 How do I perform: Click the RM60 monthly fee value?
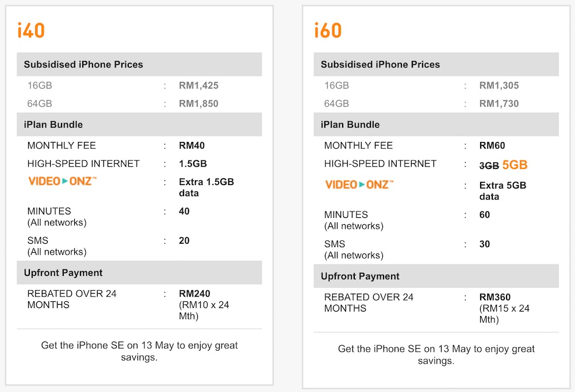coord(492,145)
